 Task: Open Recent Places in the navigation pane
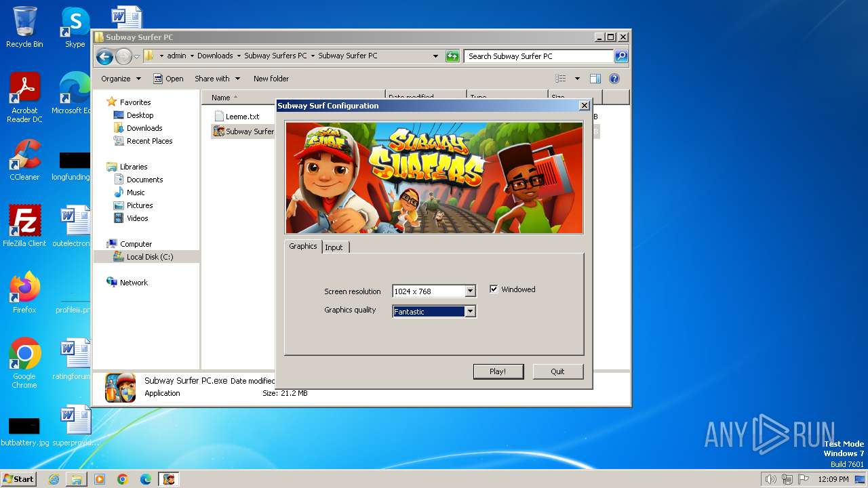pos(149,141)
